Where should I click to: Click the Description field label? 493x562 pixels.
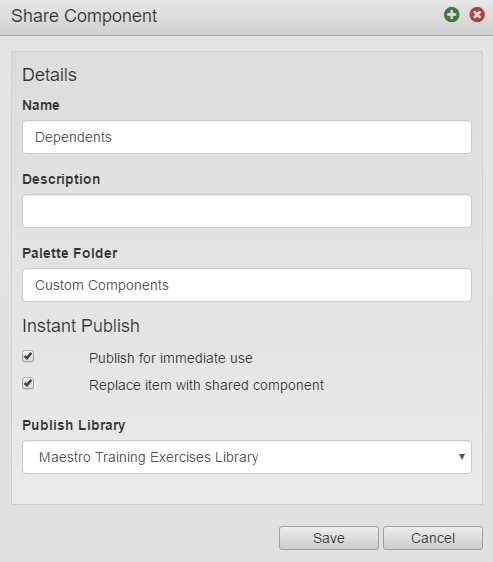coord(61,180)
